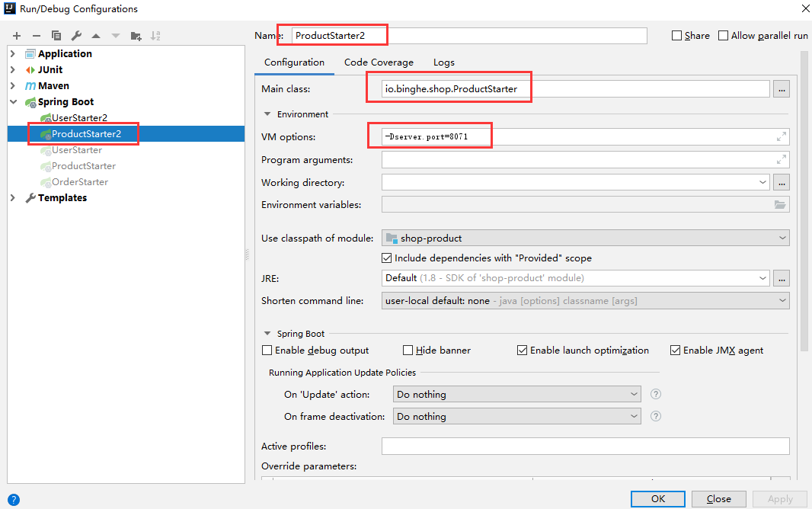Screen dimensions: 812x509
Task: Click the Add New Configuration plus icon
Action: click(x=16, y=36)
